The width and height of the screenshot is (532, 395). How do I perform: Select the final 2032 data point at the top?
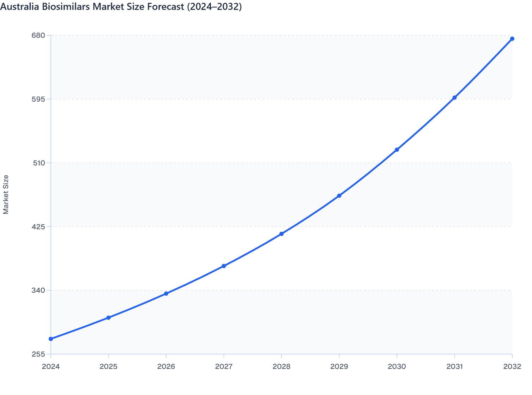[x=512, y=38]
